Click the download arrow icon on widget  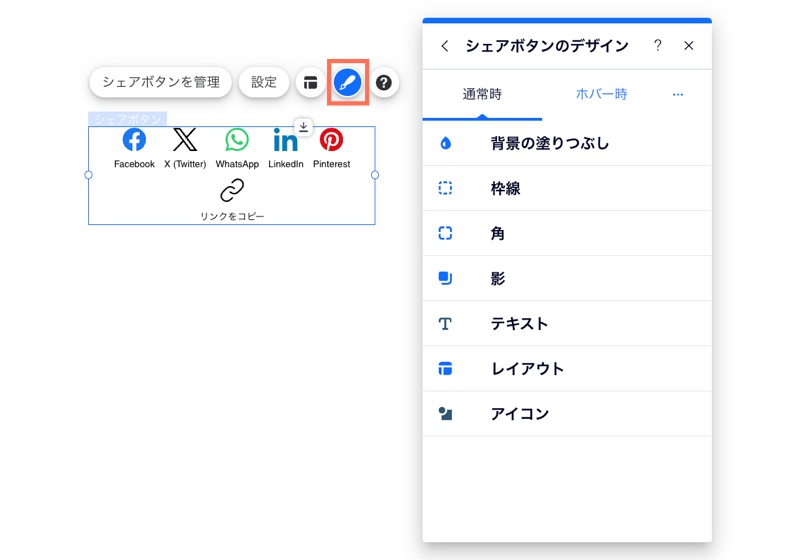[x=303, y=126]
